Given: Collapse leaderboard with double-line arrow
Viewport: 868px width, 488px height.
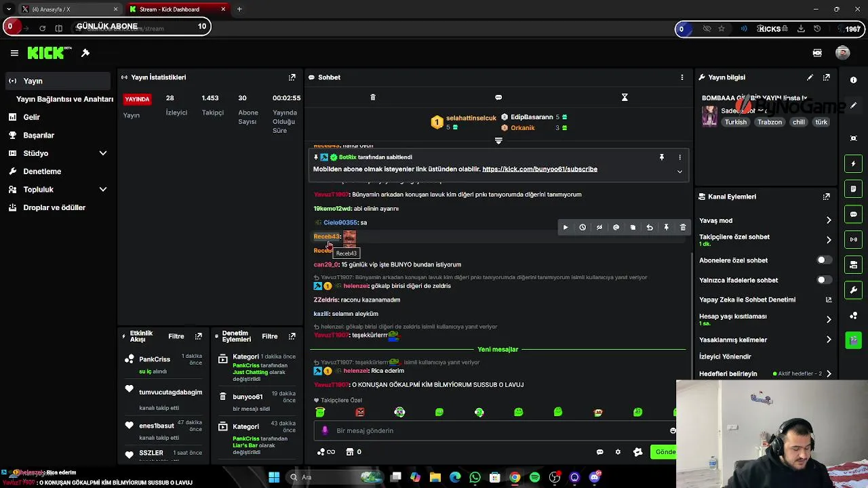Looking at the screenshot, I should coord(498,141).
